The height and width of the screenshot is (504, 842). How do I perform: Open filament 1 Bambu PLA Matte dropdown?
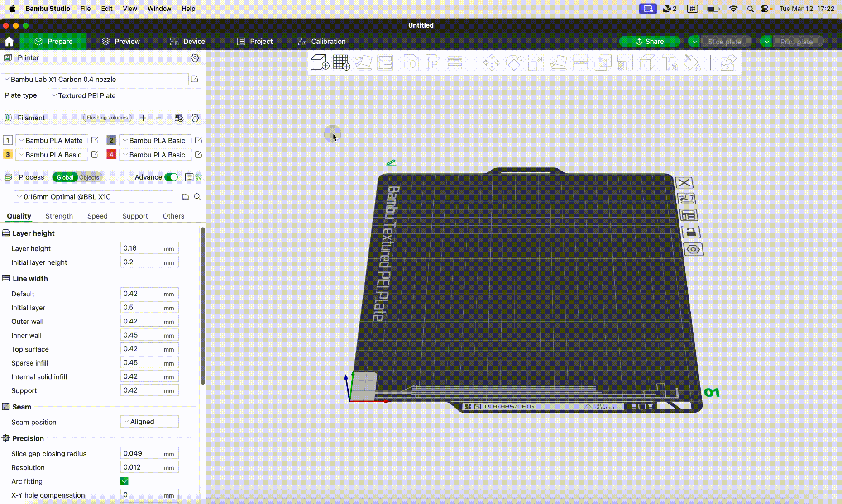(x=52, y=140)
